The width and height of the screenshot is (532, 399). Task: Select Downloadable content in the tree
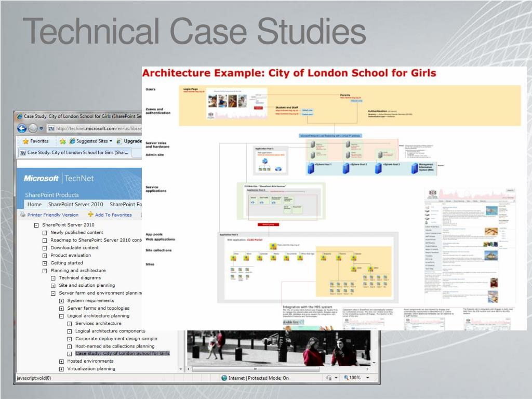(x=75, y=248)
